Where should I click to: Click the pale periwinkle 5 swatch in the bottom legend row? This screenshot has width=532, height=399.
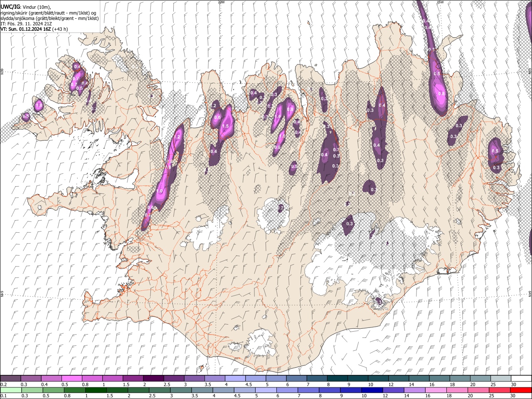click(x=266, y=390)
